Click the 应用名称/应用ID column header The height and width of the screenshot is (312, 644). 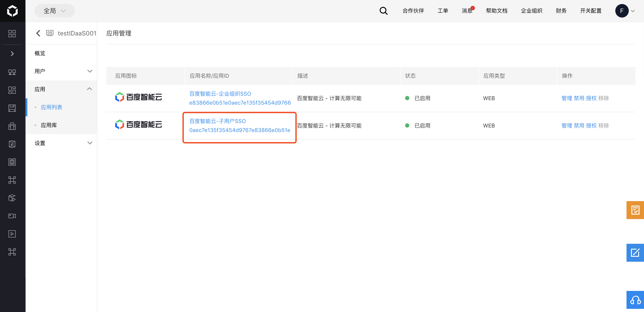tap(209, 76)
